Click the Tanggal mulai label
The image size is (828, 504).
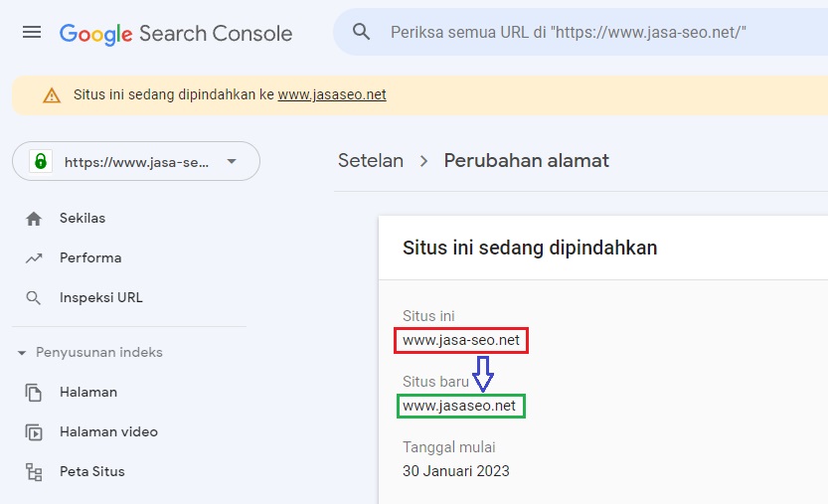click(x=449, y=447)
